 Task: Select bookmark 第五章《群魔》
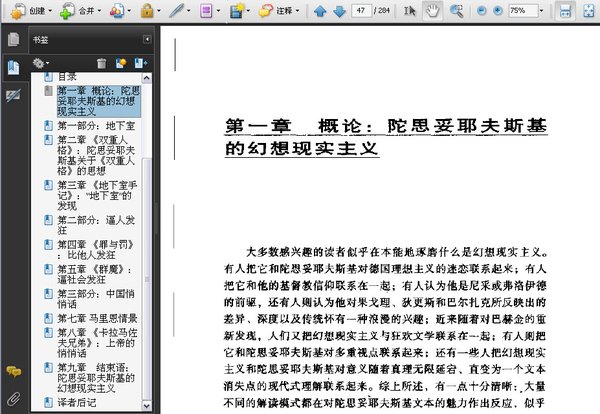click(x=95, y=274)
